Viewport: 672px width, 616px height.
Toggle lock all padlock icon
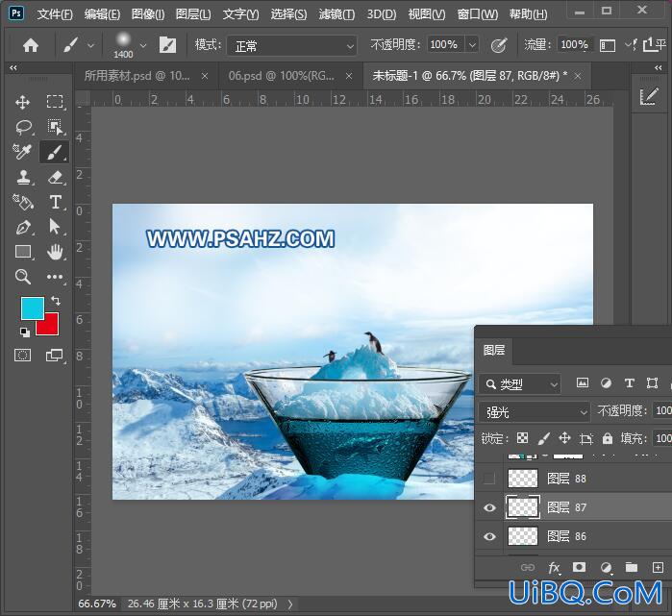click(x=607, y=438)
